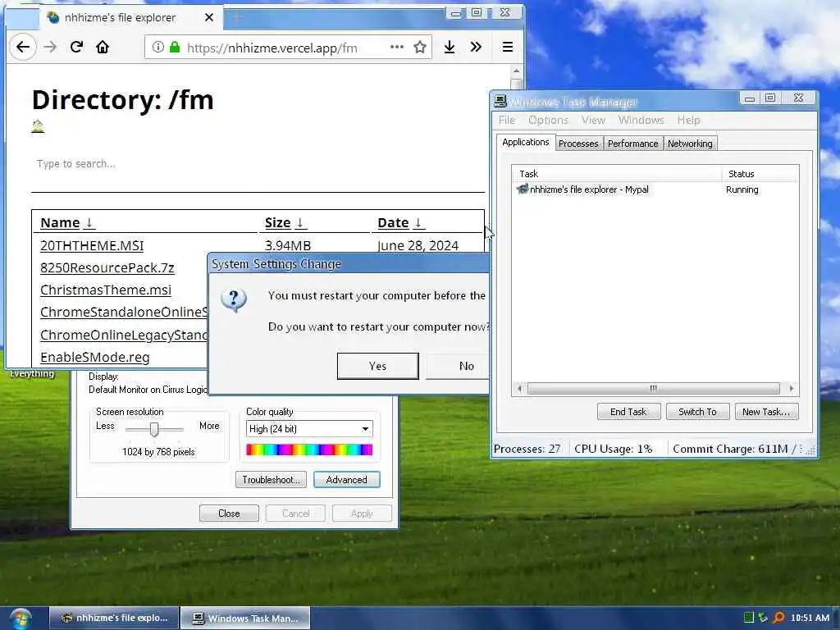Click Switch To button
This screenshot has height=630, width=840.
coord(697,412)
